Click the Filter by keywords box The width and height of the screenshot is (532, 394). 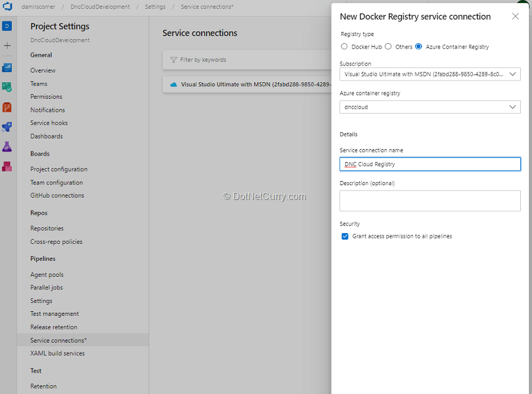247,60
